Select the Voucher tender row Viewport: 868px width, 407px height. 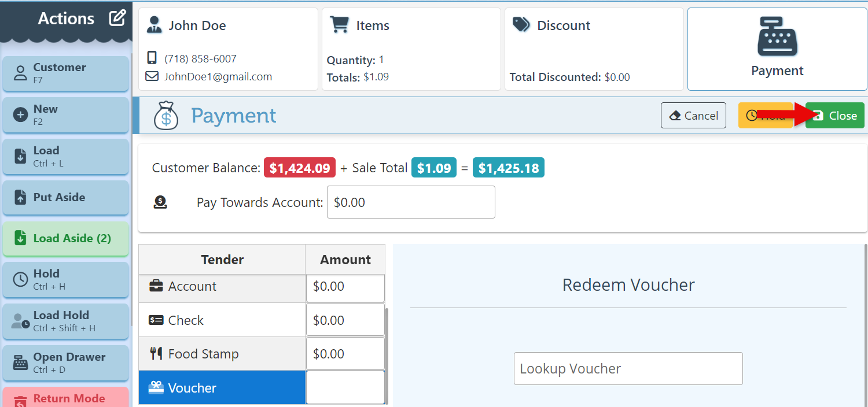(x=222, y=388)
